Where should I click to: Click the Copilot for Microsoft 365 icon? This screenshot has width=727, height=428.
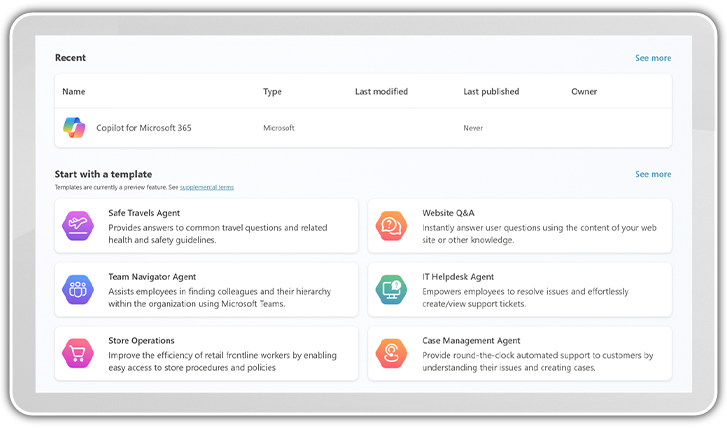pyautogui.click(x=75, y=128)
